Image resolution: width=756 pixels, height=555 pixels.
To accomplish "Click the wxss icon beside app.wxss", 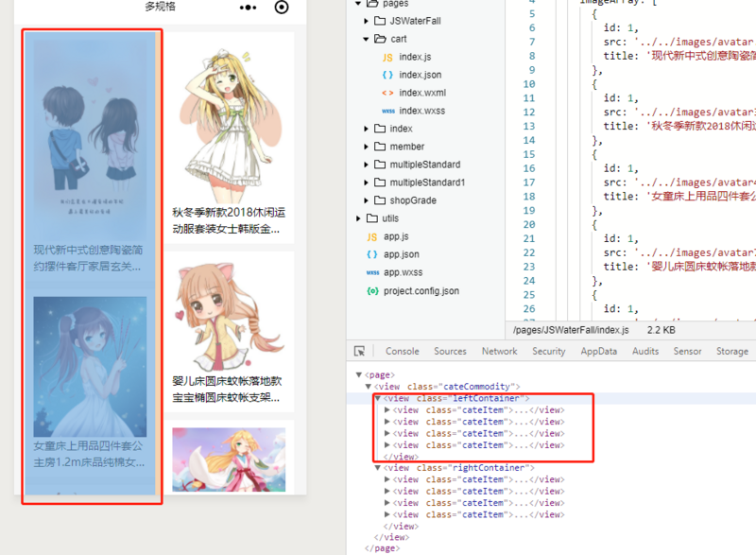I will point(372,273).
